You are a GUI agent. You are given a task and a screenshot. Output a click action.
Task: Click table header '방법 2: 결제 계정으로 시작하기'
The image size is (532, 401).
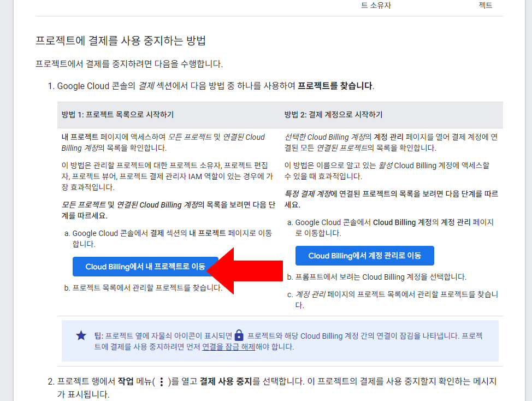(x=333, y=115)
